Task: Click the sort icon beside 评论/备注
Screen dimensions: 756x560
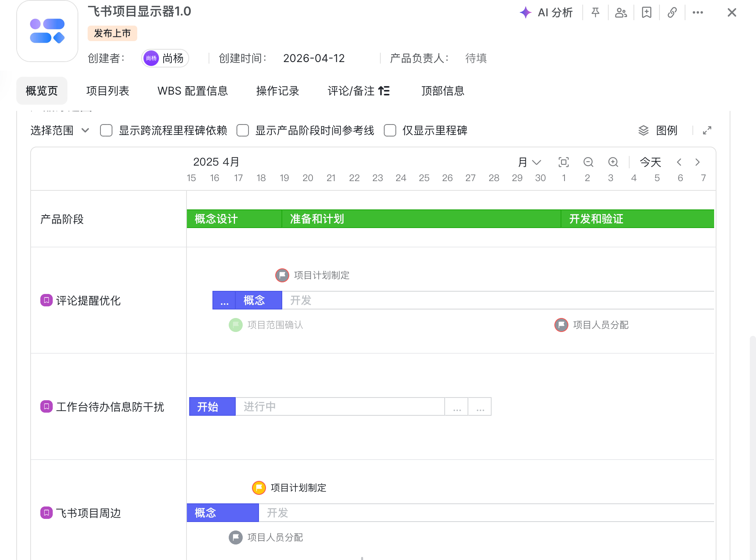Action: coord(384,91)
